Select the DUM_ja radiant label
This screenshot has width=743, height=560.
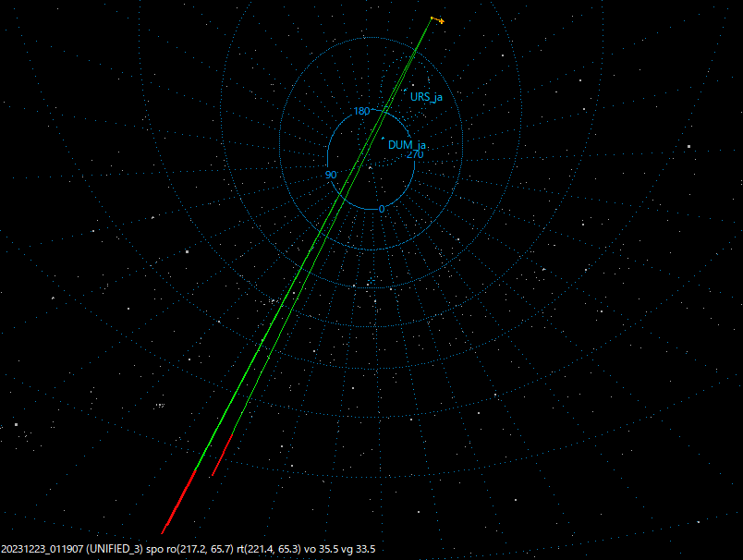click(406, 144)
